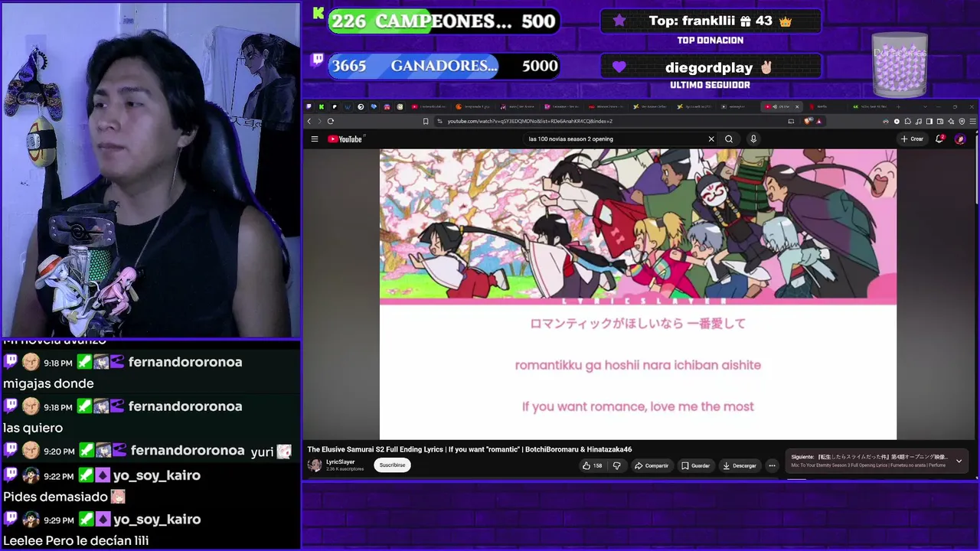Open the browser extensions puzzle icon
The image size is (980, 551).
pyautogui.click(x=907, y=121)
